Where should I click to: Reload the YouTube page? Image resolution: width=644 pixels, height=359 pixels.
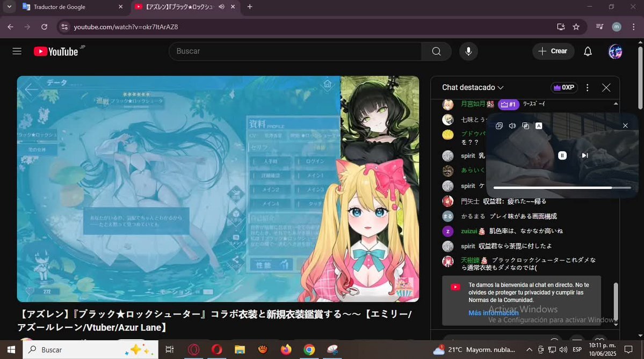coord(45,27)
